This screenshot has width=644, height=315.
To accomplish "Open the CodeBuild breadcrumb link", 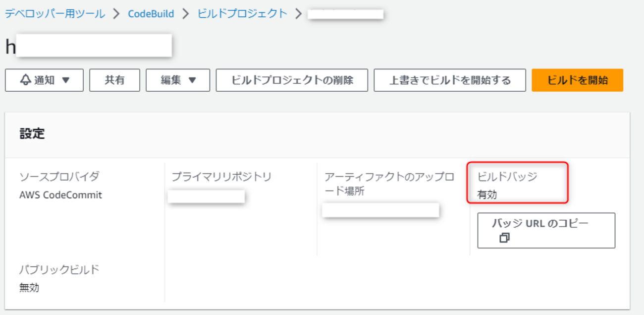I will coord(151,14).
